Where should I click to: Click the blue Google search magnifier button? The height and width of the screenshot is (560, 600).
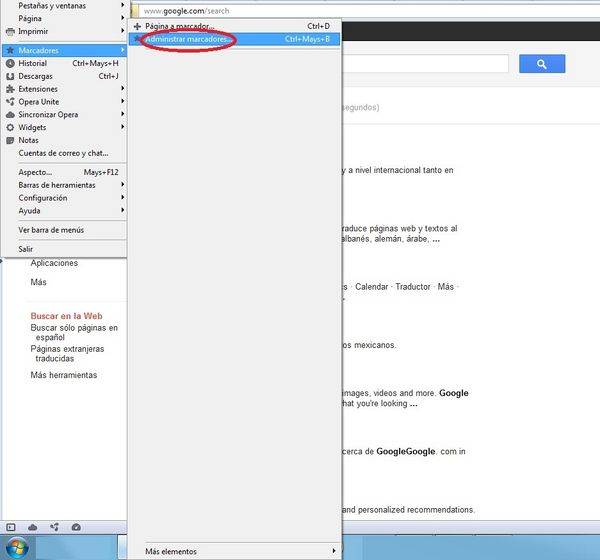(542, 65)
